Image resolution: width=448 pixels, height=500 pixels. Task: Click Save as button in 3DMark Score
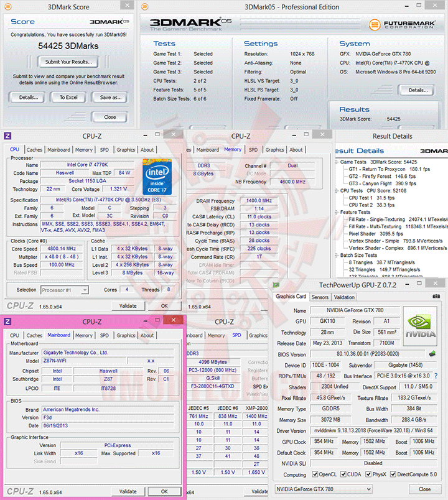pos(110,97)
